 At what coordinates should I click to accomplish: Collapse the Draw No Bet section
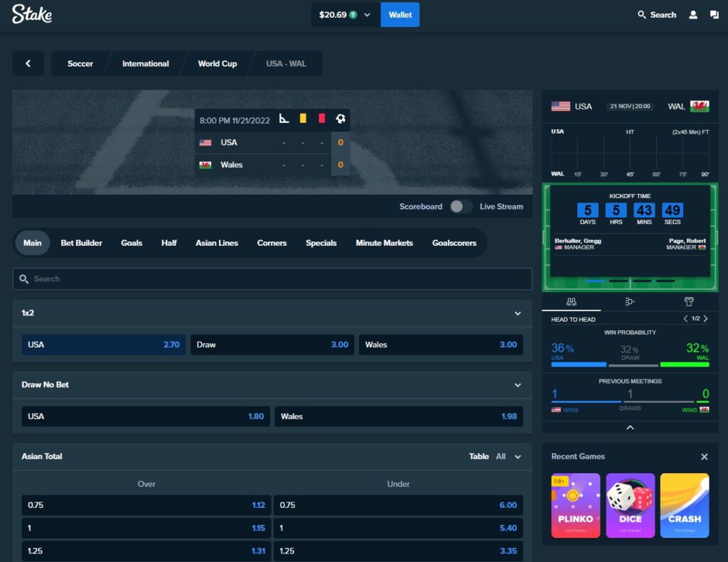click(x=518, y=385)
